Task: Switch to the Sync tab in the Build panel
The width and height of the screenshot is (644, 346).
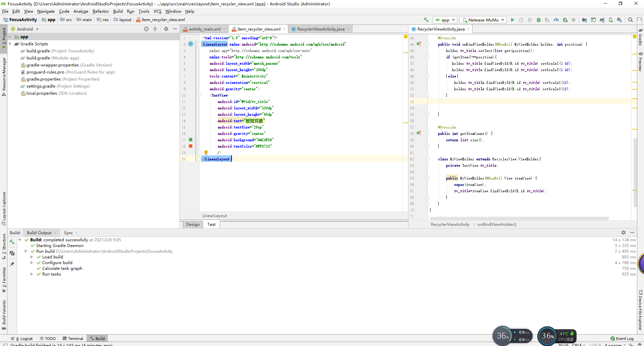Action: tap(68, 233)
